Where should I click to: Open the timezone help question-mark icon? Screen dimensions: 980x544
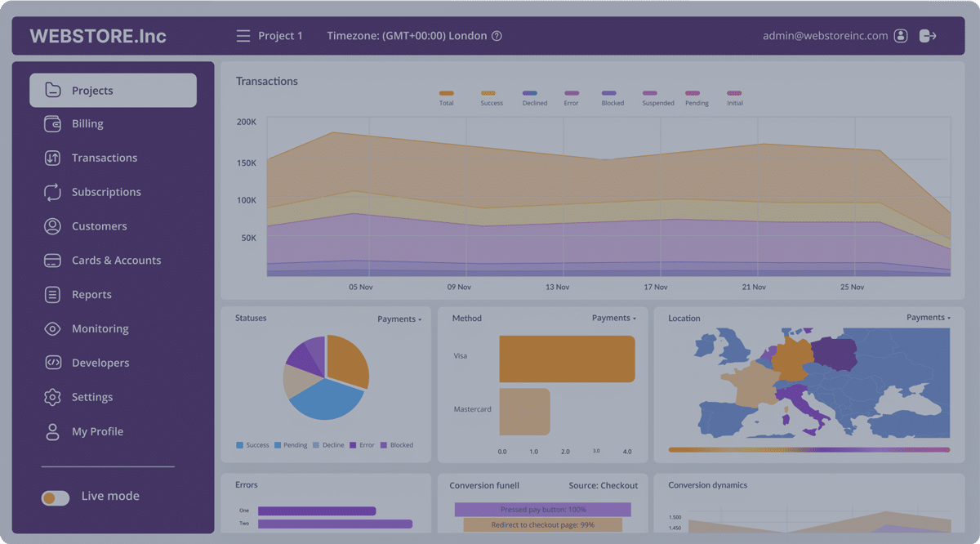tap(497, 36)
